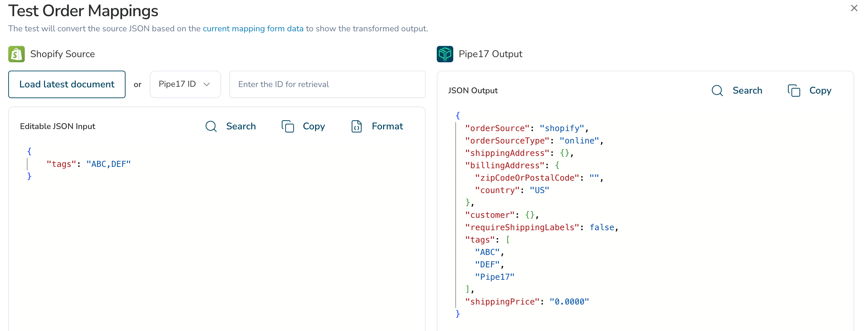Screen dimensions: 868x331
Task: Click the "ABC" array item in output
Action: tap(487, 252)
